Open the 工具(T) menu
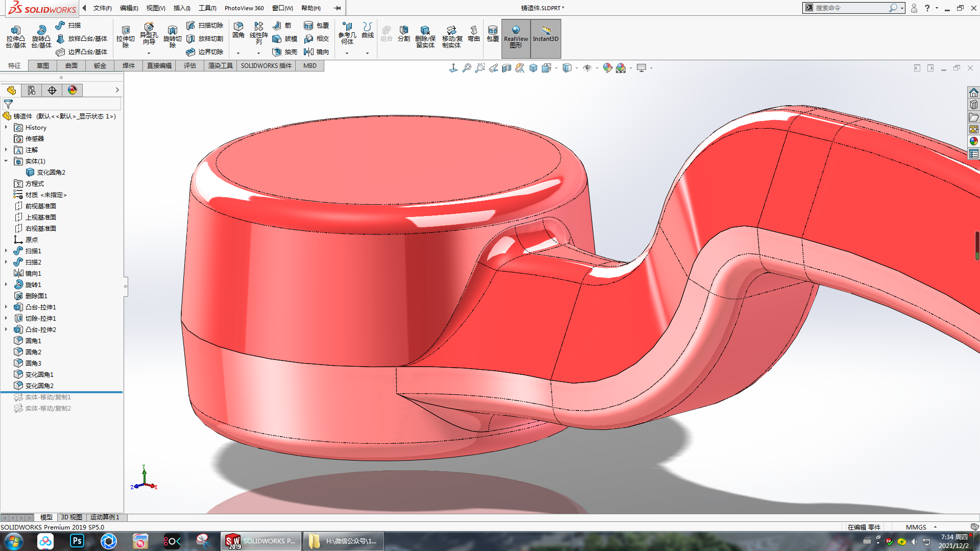The width and height of the screenshot is (980, 551). pos(207,8)
